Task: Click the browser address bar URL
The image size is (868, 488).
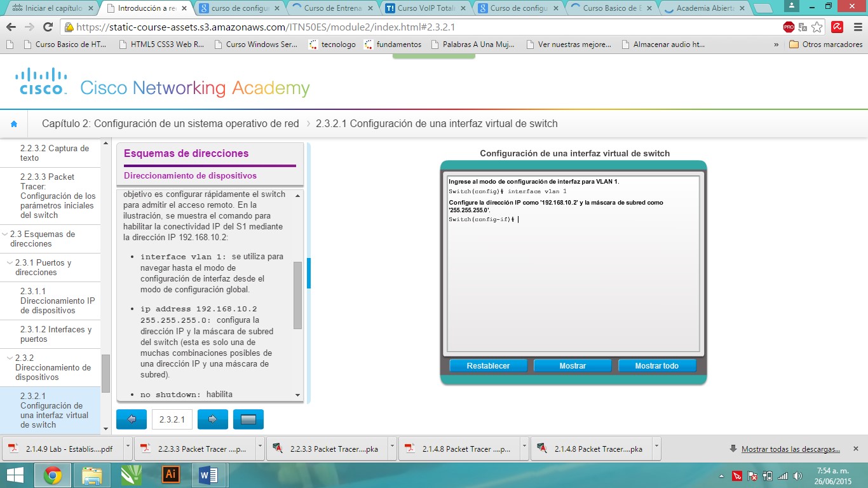Action: point(265,27)
